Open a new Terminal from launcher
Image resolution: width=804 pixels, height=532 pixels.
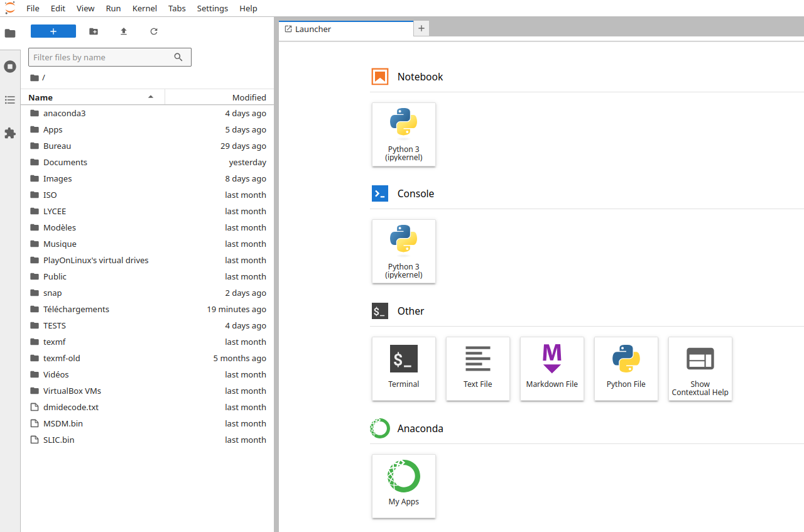click(x=404, y=369)
